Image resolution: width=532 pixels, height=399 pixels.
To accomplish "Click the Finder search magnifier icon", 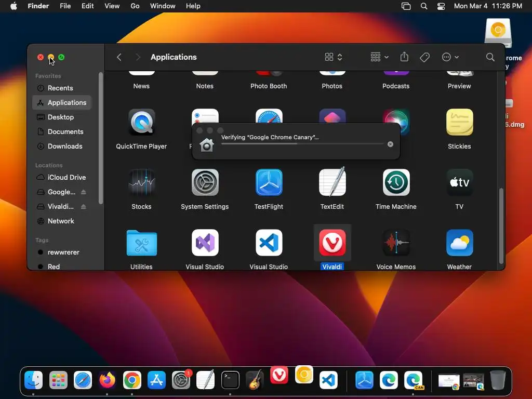I will (x=490, y=57).
